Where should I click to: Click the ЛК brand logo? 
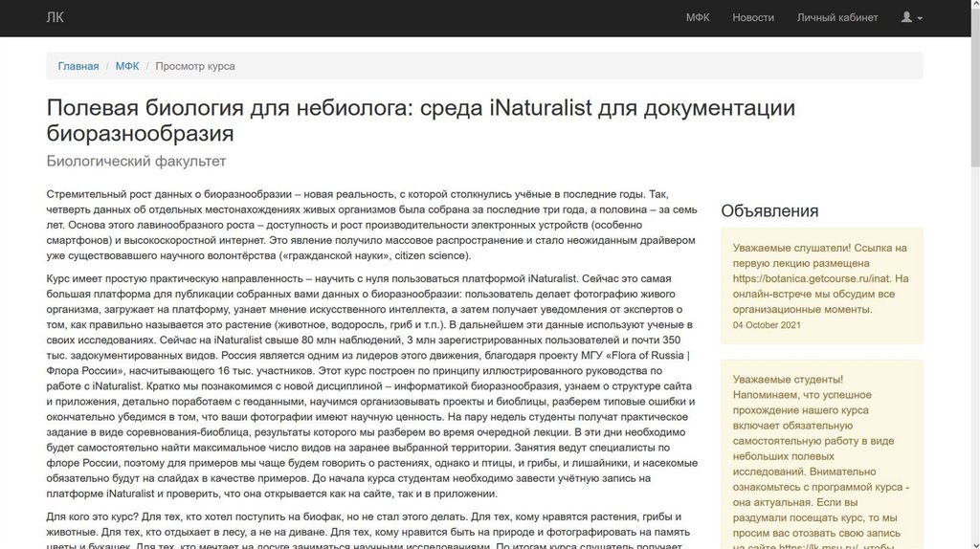[55, 17]
